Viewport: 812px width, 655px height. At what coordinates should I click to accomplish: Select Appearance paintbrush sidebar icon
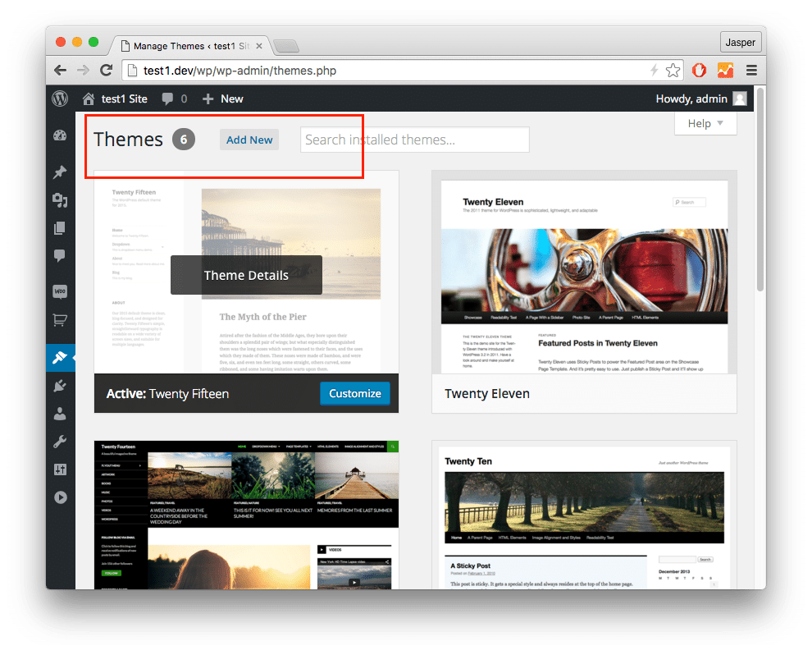pyautogui.click(x=60, y=358)
